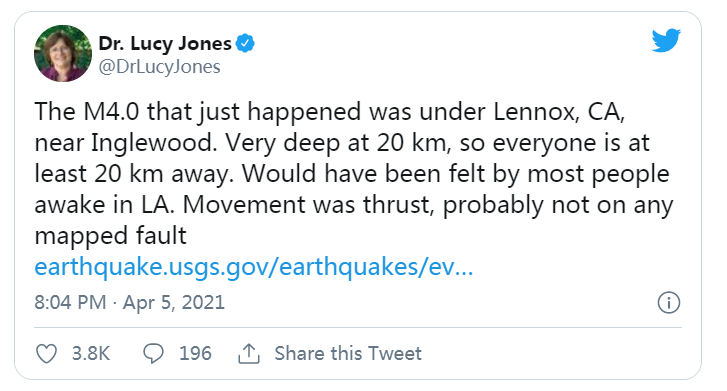Click the 8:04 PM time in timestamp
Screen dimensions: 727x391
pos(70,302)
